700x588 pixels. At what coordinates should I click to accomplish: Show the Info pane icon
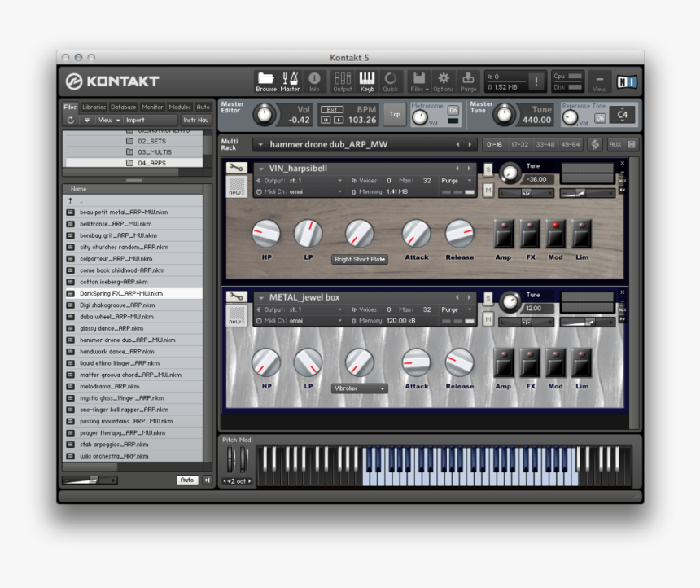(x=314, y=81)
